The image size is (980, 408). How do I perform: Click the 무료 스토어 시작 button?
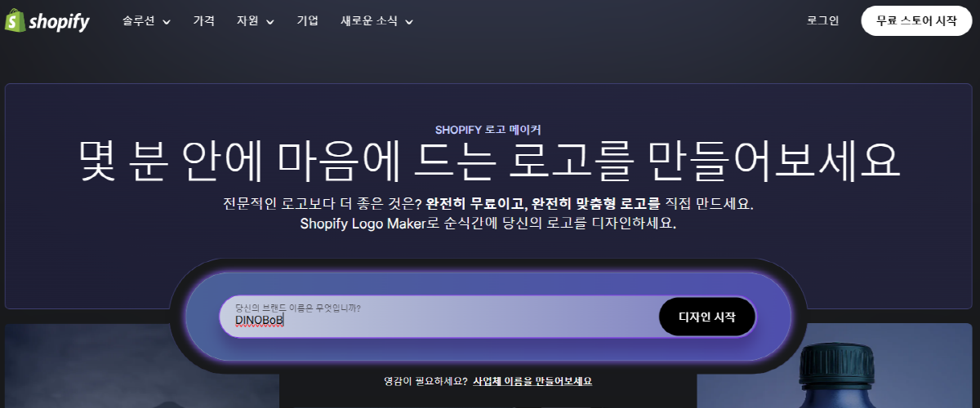point(916,21)
